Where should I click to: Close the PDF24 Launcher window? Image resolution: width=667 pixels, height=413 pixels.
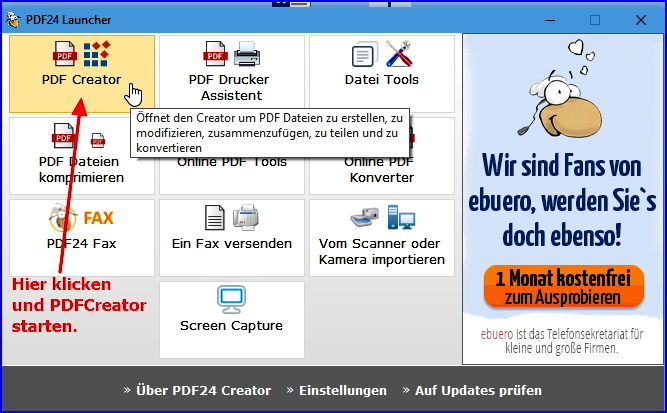[641, 20]
